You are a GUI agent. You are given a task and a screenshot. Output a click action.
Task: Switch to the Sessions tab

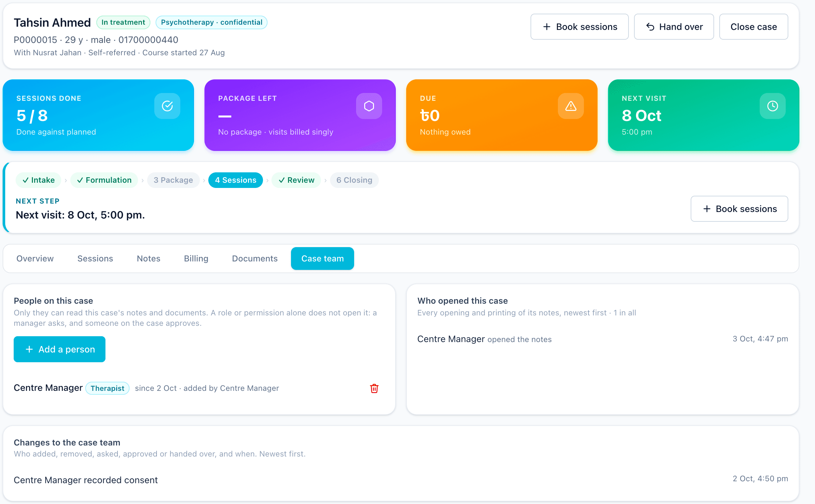95,259
